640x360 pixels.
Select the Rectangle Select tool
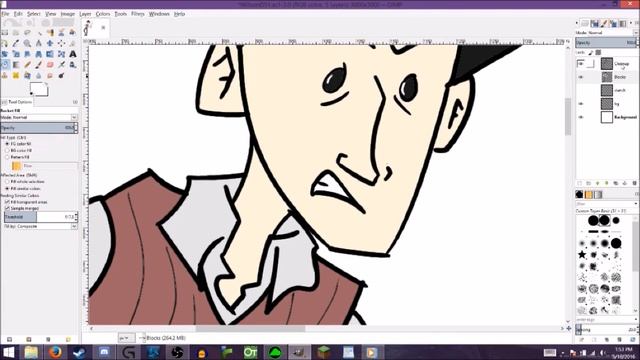(4, 33)
